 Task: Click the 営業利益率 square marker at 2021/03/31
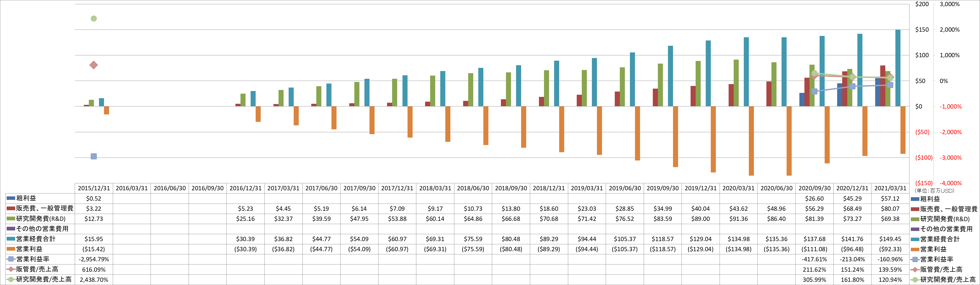[x=890, y=85]
